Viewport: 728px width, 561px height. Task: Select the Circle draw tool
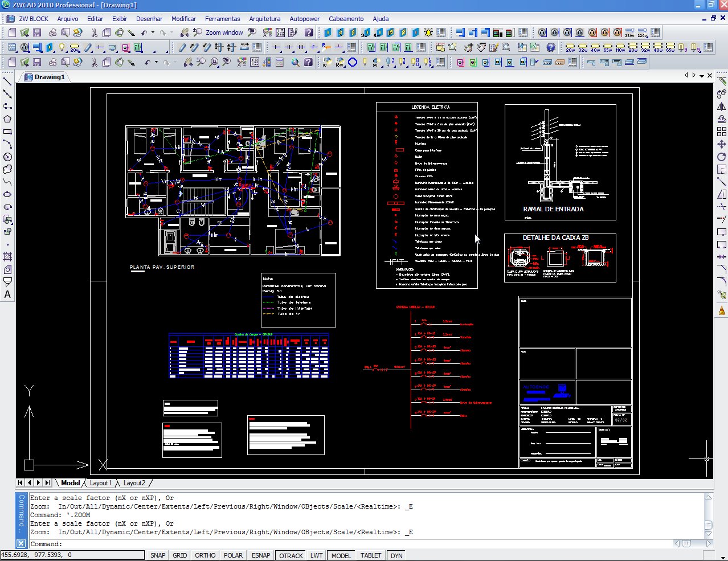click(x=7, y=157)
